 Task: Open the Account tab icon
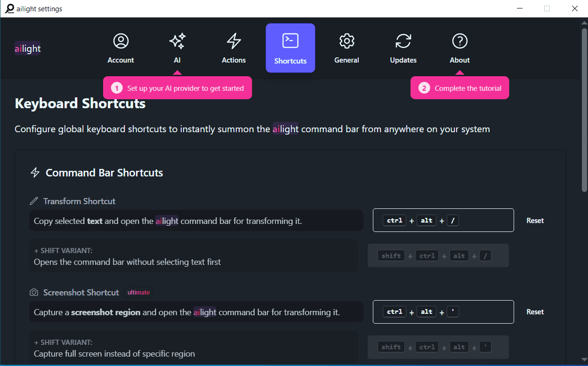pyautogui.click(x=121, y=41)
